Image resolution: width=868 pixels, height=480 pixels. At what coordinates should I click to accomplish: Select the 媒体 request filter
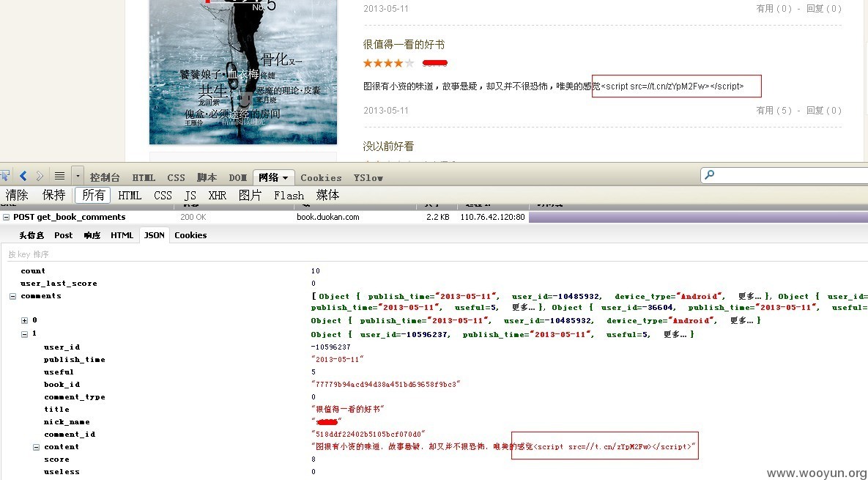tap(327, 195)
